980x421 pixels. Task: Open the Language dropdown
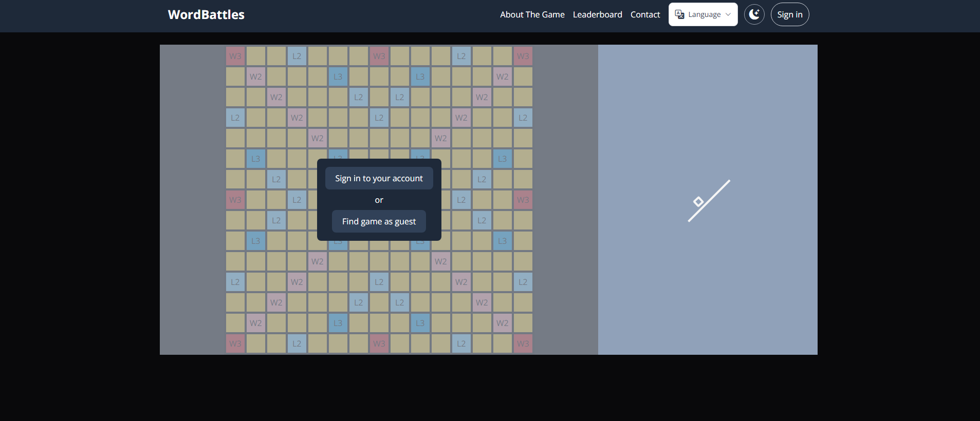coord(702,14)
